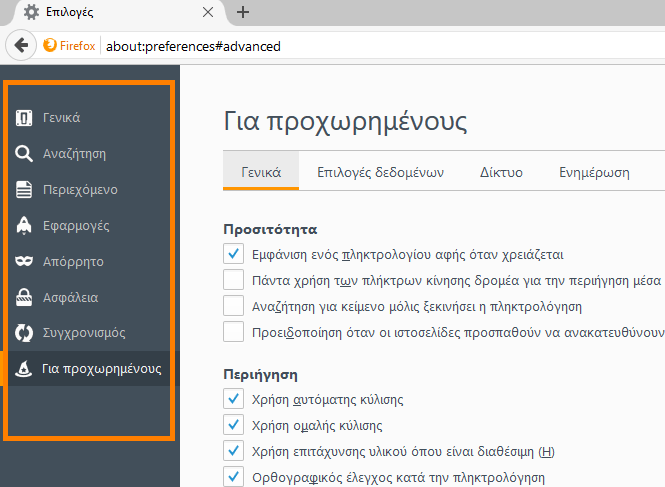This screenshot has height=487, width=665.
Task: Open Γενικά in the sidebar
Action: (89, 118)
